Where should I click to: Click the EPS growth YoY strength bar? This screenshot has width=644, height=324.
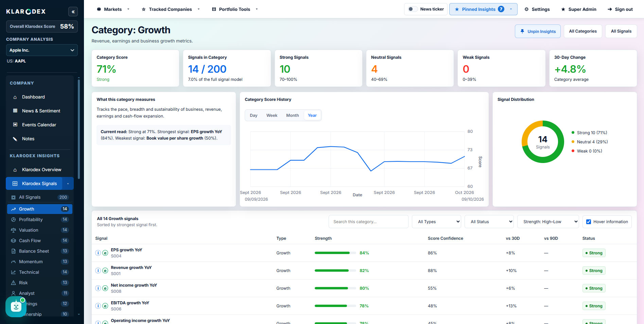[x=335, y=253]
